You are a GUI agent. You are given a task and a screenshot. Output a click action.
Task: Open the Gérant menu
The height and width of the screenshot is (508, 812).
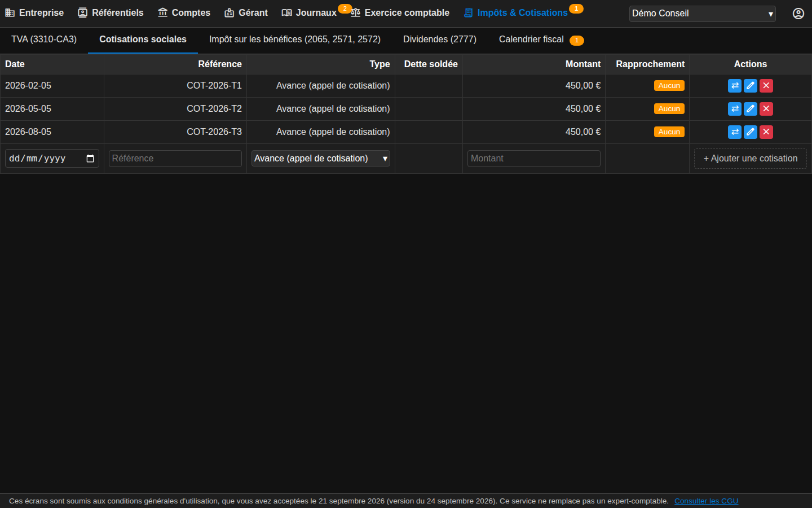tap(246, 13)
